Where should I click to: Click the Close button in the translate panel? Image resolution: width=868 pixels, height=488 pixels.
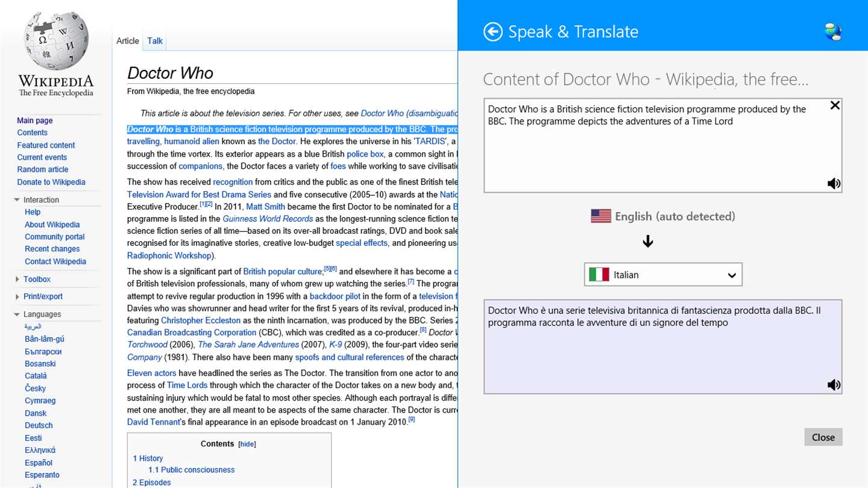pyautogui.click(x=823, y=437)
